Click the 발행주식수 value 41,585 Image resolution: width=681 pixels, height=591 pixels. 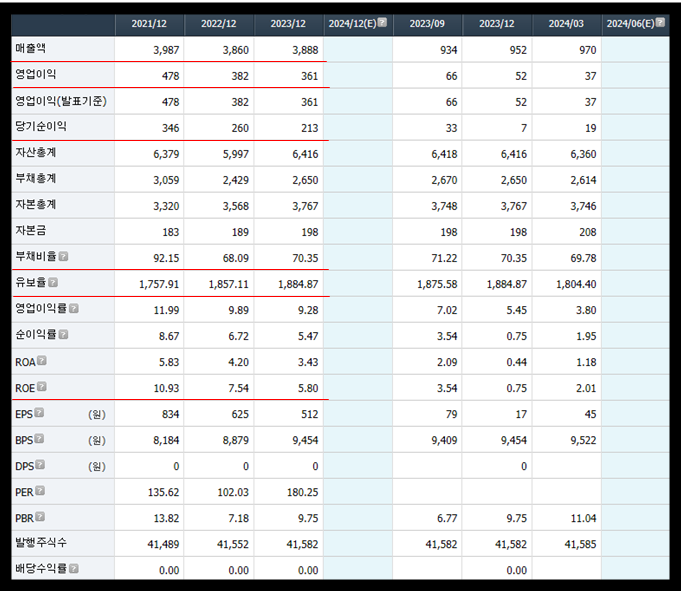(580, 545)
